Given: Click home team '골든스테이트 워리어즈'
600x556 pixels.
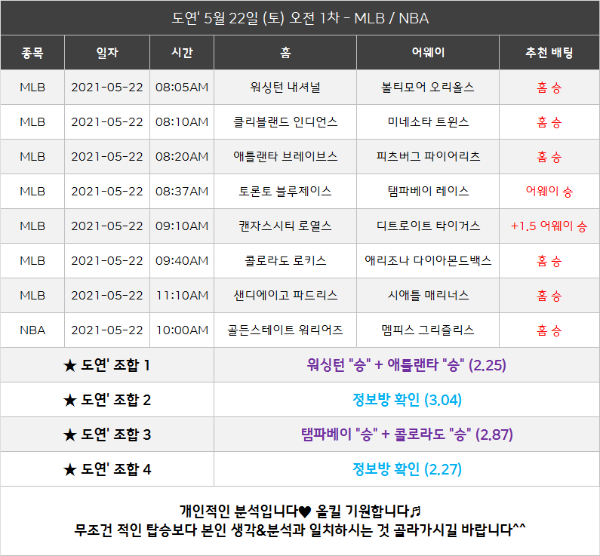Looking at the screenshot, I should 285,330.
